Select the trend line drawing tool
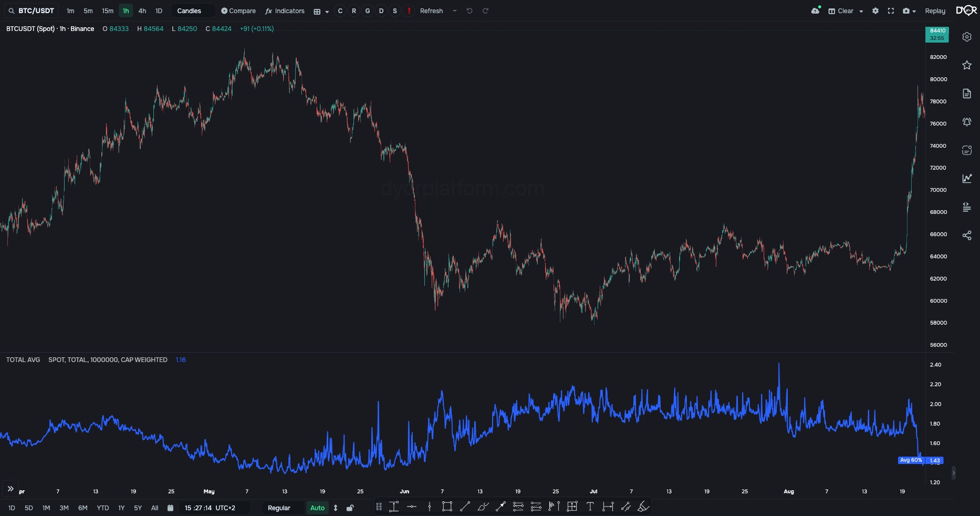This screenshot has height=516, width=980. [465, 507]
